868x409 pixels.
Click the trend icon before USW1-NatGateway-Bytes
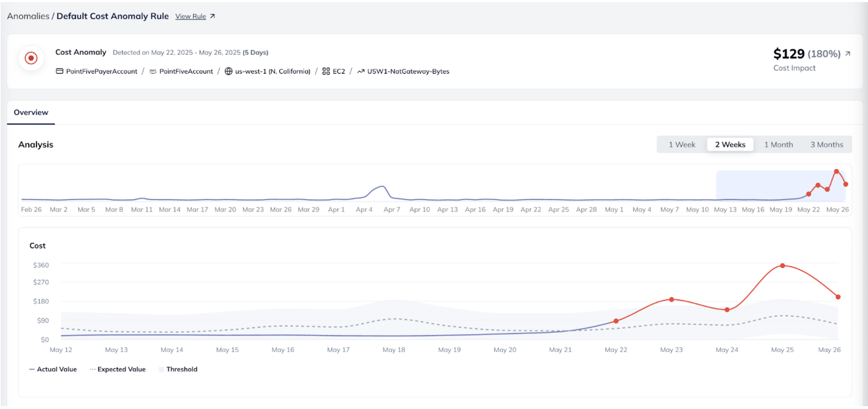tap(361, 71)
